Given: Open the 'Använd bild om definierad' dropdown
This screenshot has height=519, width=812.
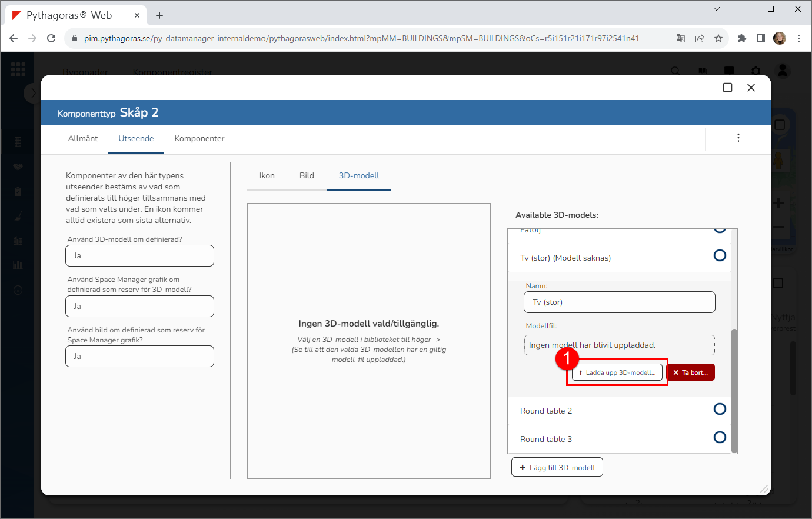Looking at the screenshot, I should point(139,357).
